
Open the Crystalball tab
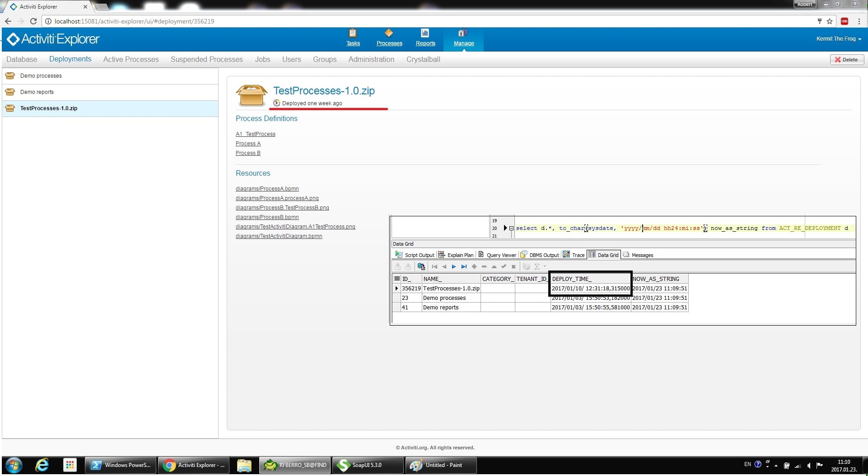coord(423,59)
